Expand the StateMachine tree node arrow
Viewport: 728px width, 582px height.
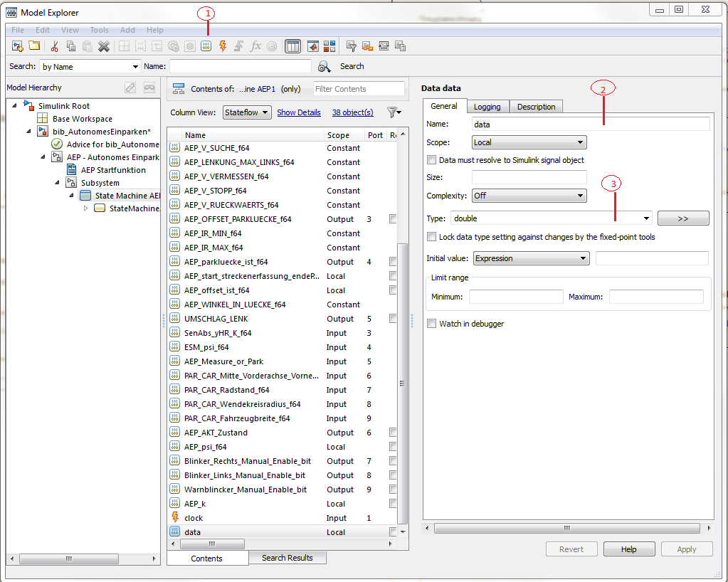86,208
